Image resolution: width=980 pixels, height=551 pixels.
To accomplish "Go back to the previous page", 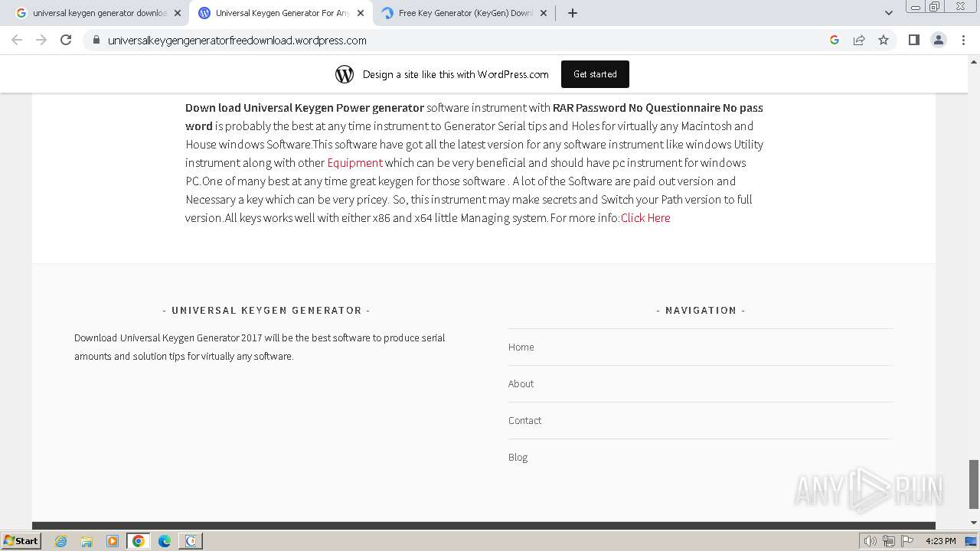I will [x=18, y=40].
